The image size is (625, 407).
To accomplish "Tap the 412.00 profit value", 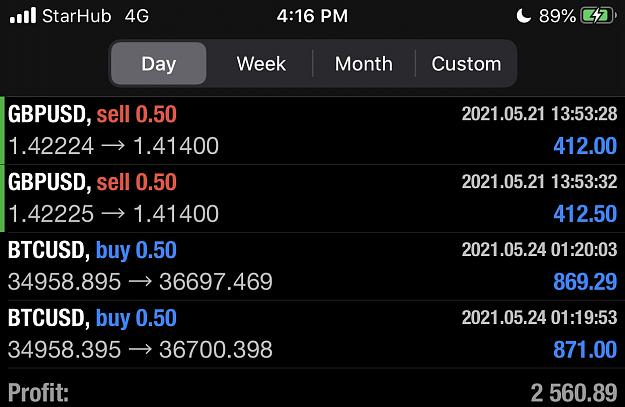I will [x=585, y=146].
